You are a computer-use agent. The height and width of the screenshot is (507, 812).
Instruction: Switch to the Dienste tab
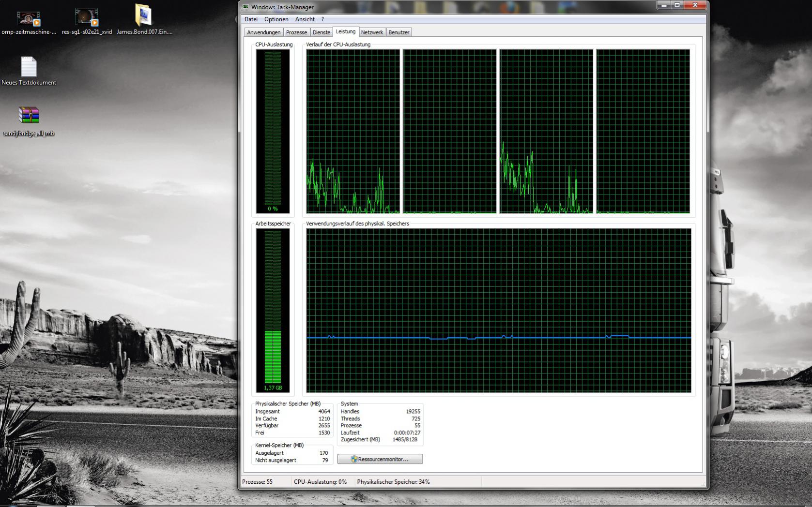(322, 32)
